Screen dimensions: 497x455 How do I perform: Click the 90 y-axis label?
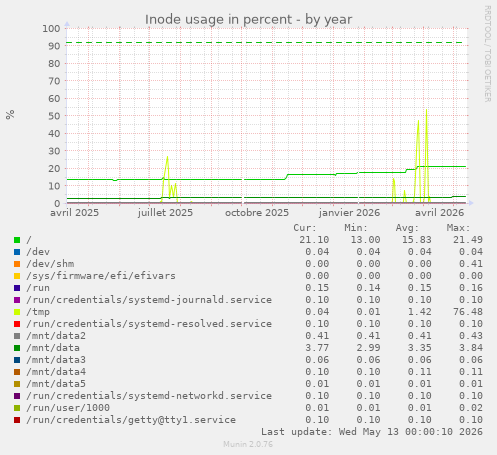click(x=54, y=46)
